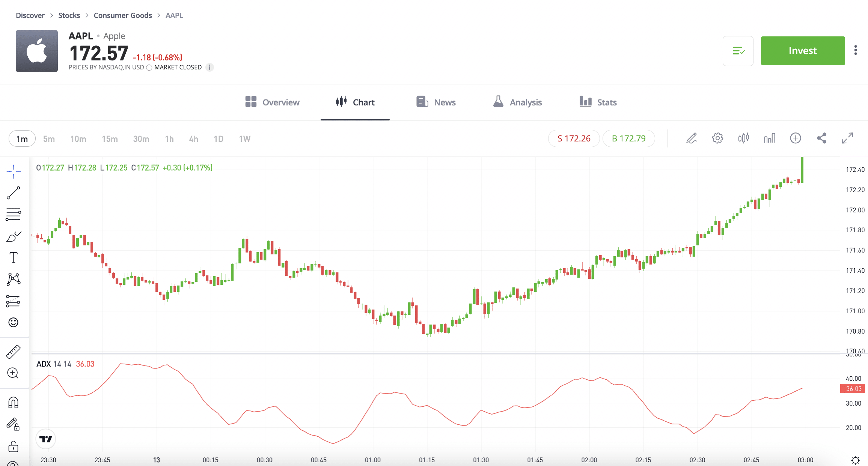Open time axis settings sun icon
Viewport: 868px width, 466px height.
(x=856, y=460)
